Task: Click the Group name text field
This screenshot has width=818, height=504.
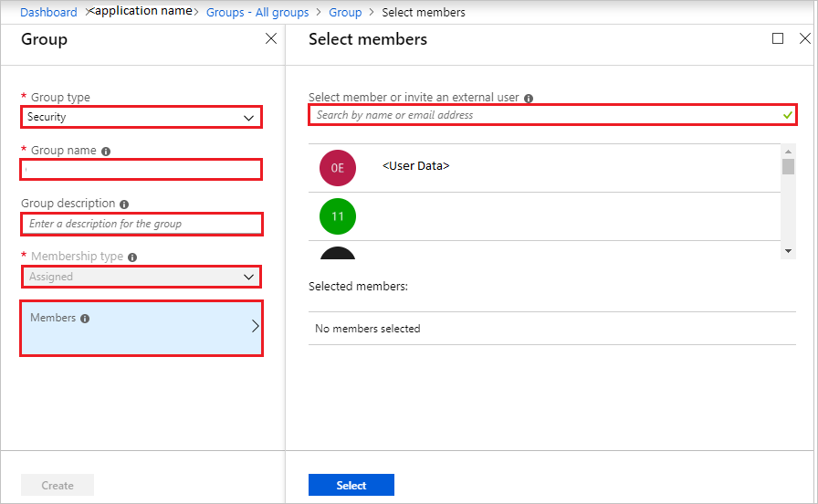Action: click(142, 170)
